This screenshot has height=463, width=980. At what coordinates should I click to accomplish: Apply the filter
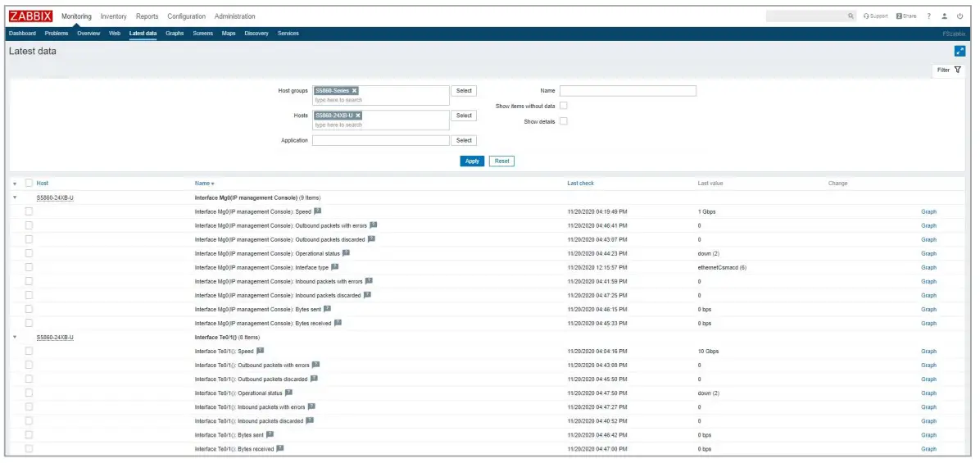tap(473, 161)
